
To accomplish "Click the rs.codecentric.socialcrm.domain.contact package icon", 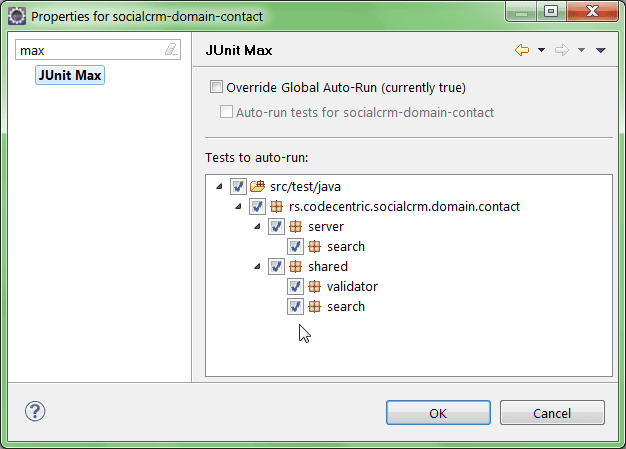I will (x=277, y=207).
